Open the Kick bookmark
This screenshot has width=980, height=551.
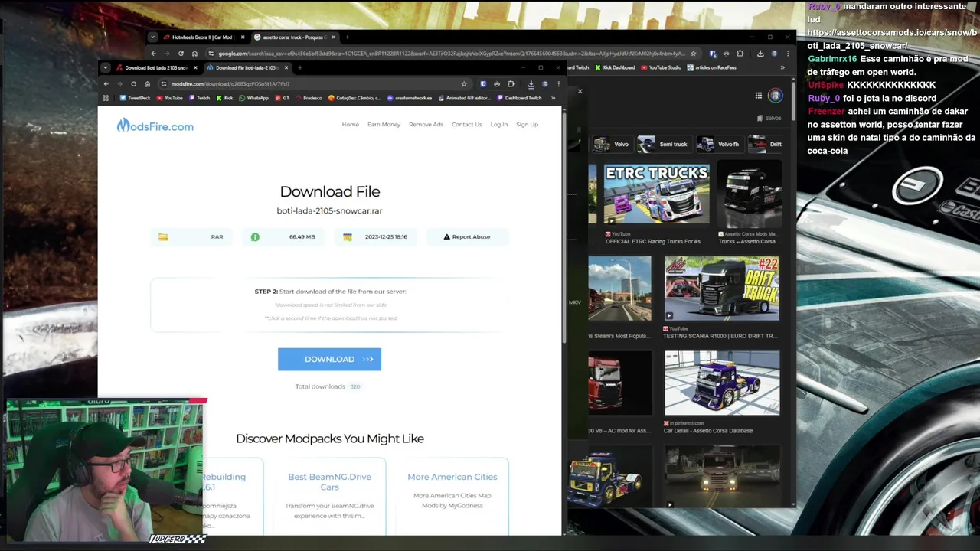pos(224,98)
